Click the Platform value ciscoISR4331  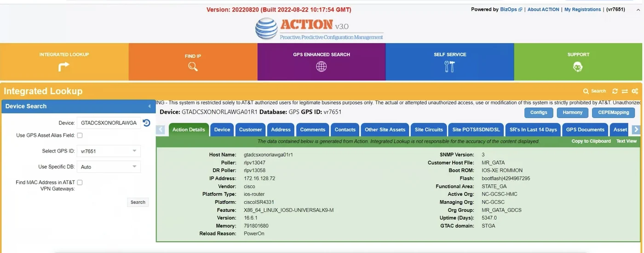coord(259,202)
